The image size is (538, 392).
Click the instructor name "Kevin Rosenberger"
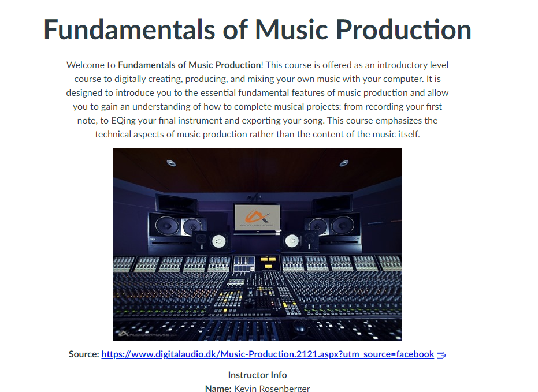[272, 388]
